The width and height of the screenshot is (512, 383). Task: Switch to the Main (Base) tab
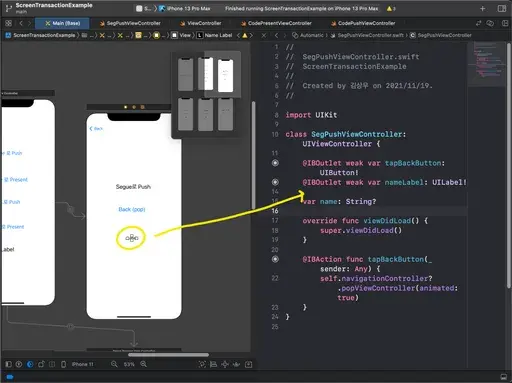[62, 23]
